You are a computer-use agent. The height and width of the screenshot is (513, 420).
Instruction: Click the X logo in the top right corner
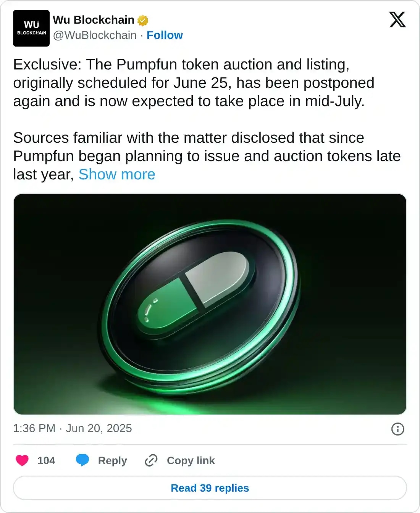(x=397, y=20)
